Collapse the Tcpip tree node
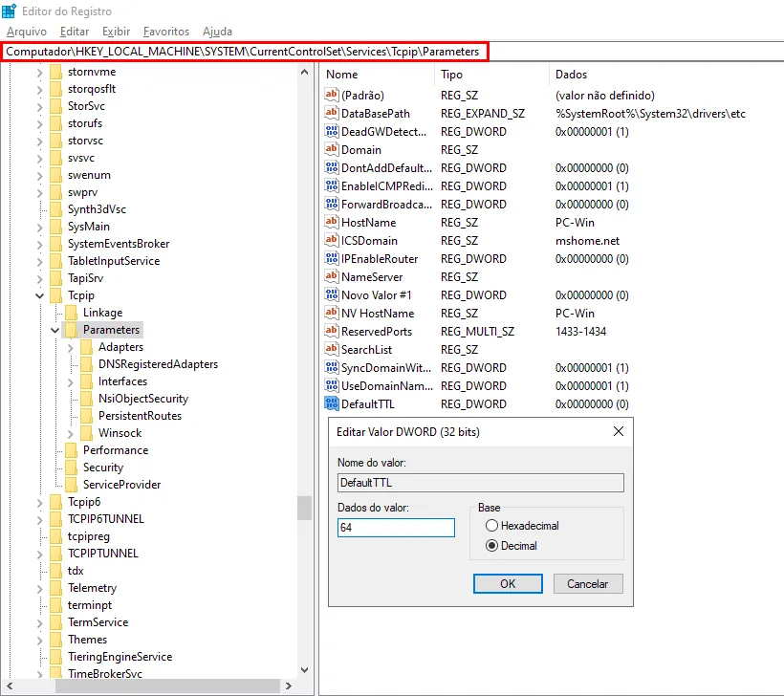Viewport: 784px width, 696px height. point(39,295)
